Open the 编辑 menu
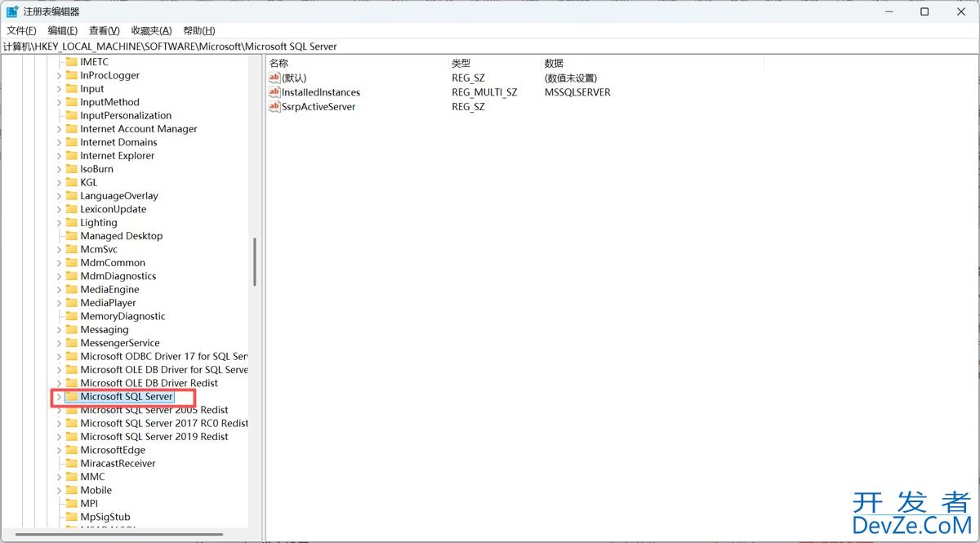 point(61,30)
